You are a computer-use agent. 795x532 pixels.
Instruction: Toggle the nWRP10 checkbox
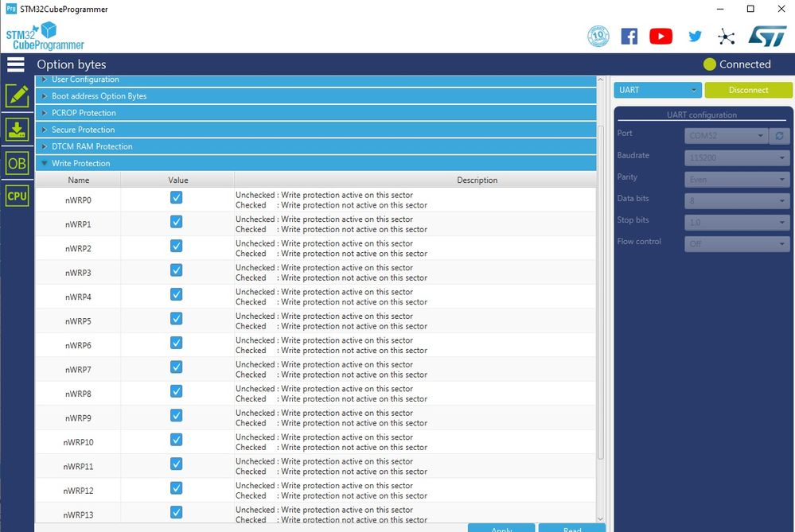pyautogui.click(x=176, y=440)
